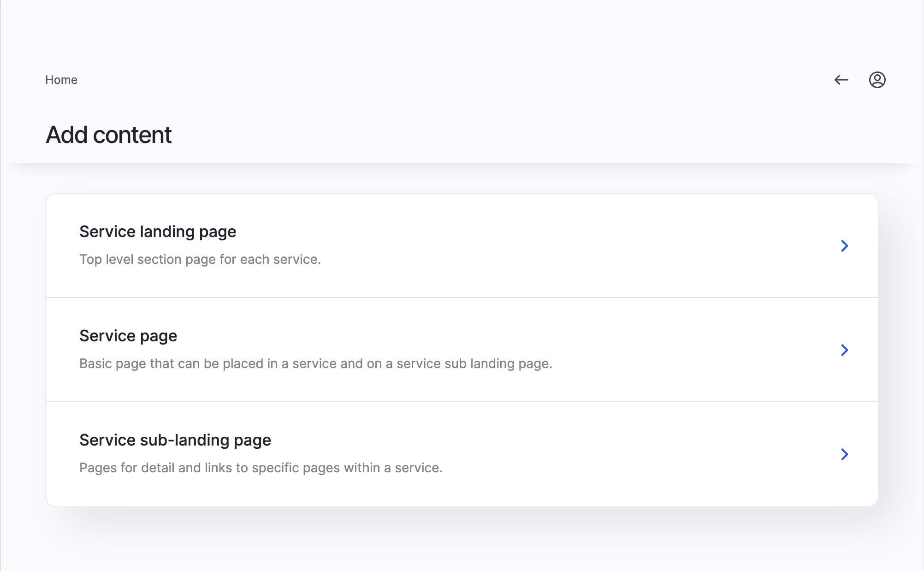The width and height of the screenshot is (924, 571).
Task: Open account options via the circular person icon
Action: click(x=877, y=80)
